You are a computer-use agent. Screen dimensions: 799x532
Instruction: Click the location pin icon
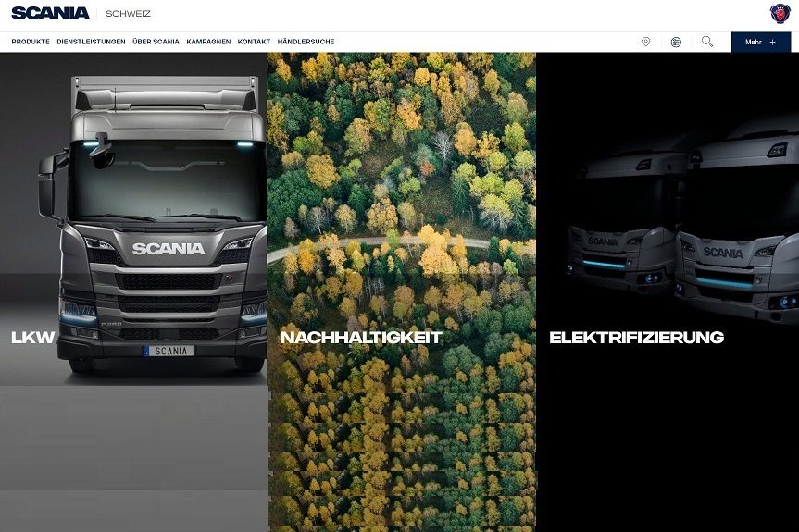pyautogui.click(x=645, y=42)
